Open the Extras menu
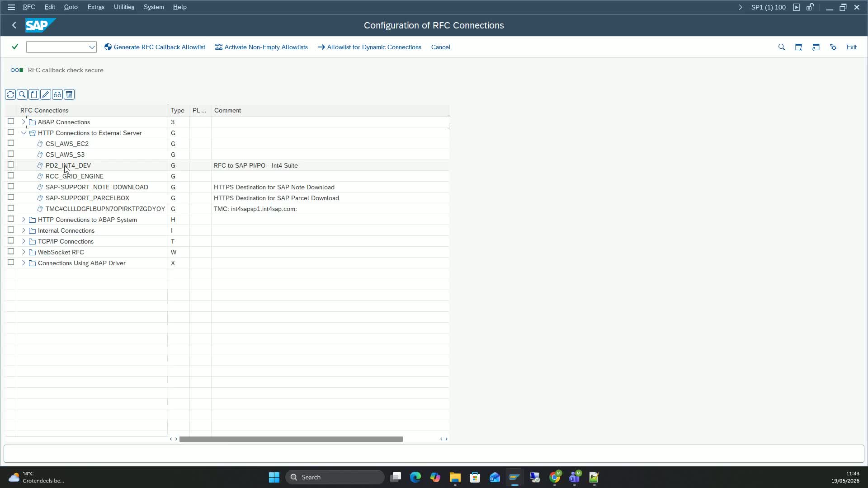This screenshot has width=868, height=488. coord(96,7)
